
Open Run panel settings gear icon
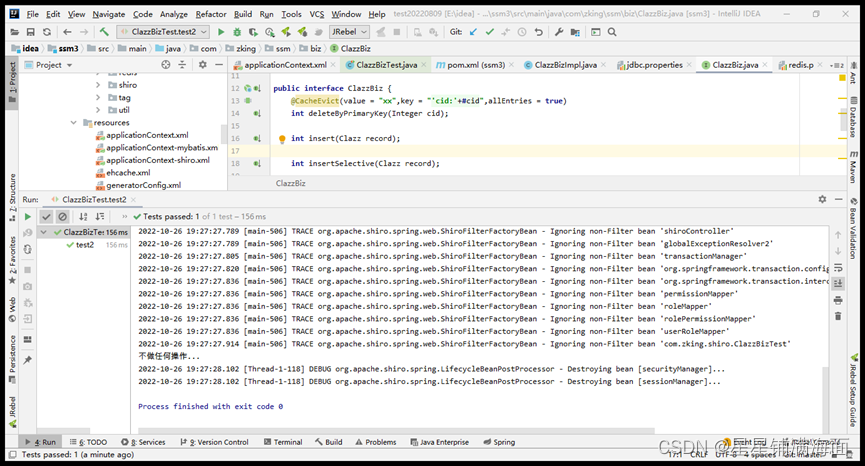point(822,199)
